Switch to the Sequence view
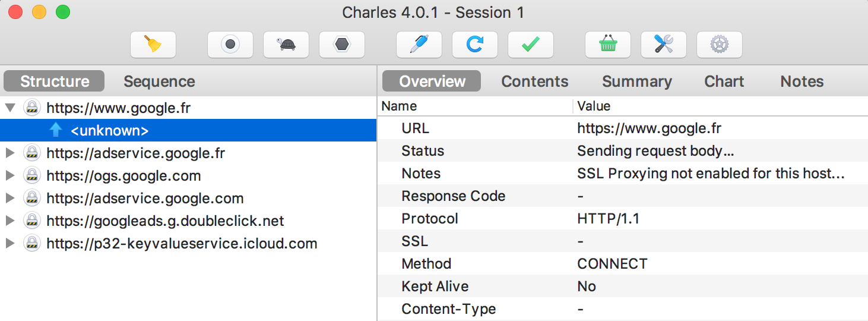Screen dimensions: 868x321 click(159, 81)
